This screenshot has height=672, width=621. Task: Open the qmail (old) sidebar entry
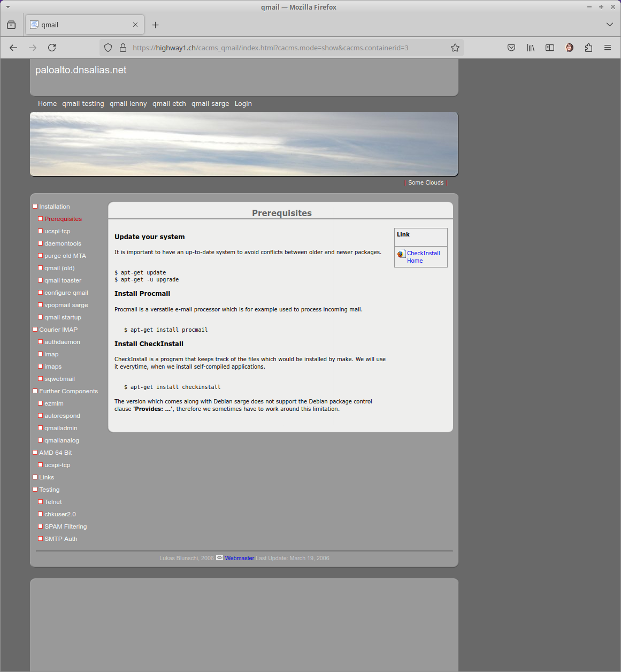point(59,268)
